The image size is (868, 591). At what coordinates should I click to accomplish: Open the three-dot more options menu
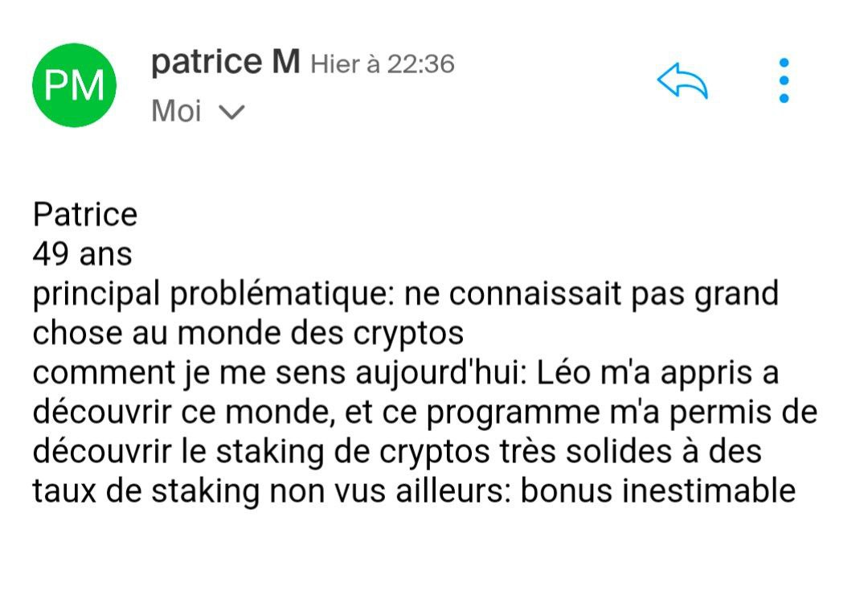coord(784,80)
